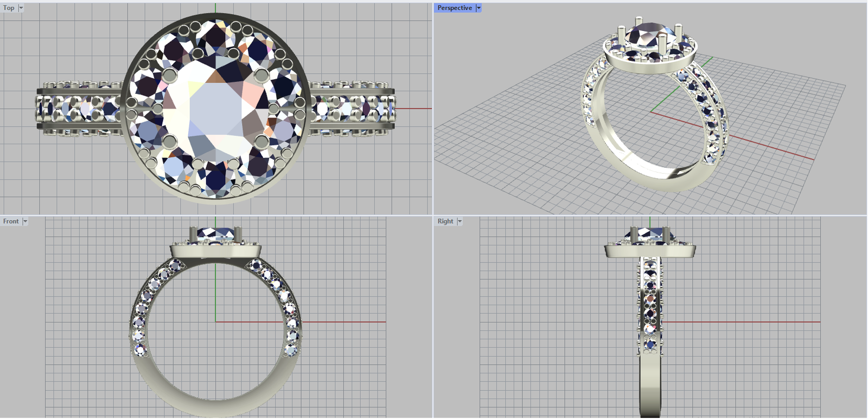Click the left prong in Front viewport
The width and height of the screenshot is (868, 419).
pyautogui.click(x=193, y=235)
